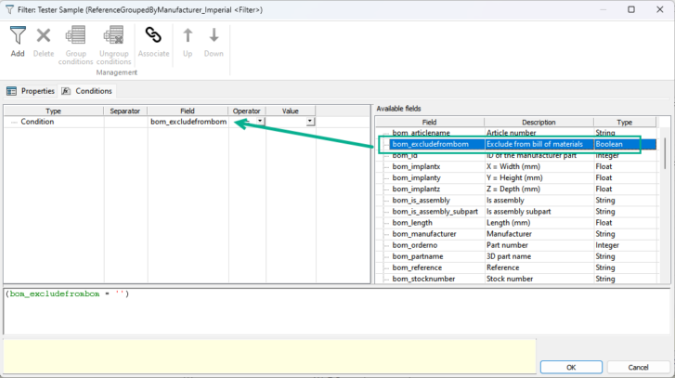
Task: Click the Ungroup conditions icon
Action: coord(113,35)
